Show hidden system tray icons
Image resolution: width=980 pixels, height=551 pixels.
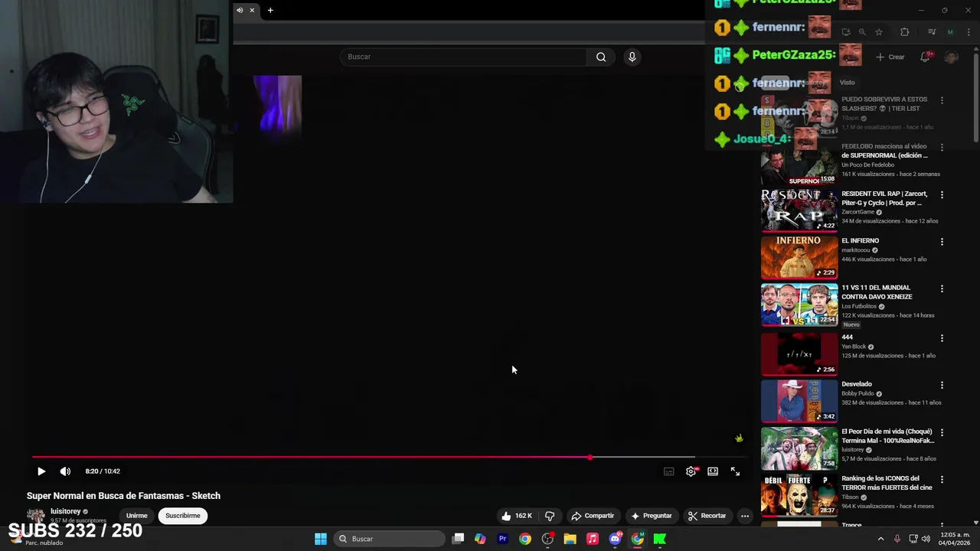[x=880, y=539]
